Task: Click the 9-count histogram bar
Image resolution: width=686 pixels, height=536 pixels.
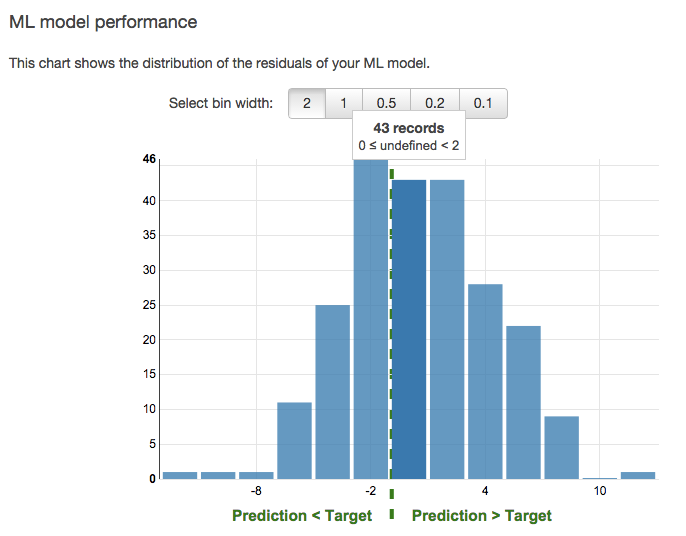Action: click(561, 448)
